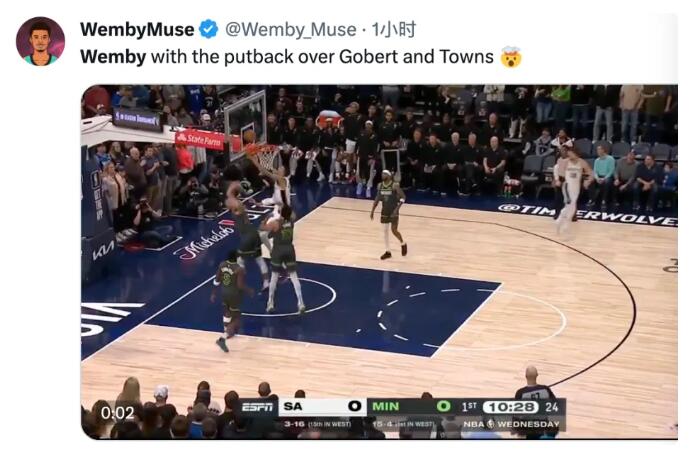Visit the @Wemby_Muse handle link
Viewport: 692px width, 456px height.
pos(290,30)
